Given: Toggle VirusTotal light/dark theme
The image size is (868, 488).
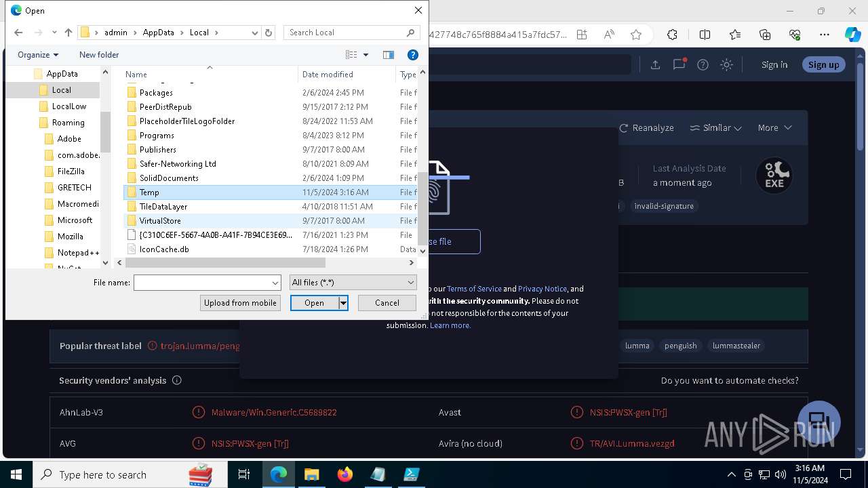Looking at the screenshot, I should [727, 64].
